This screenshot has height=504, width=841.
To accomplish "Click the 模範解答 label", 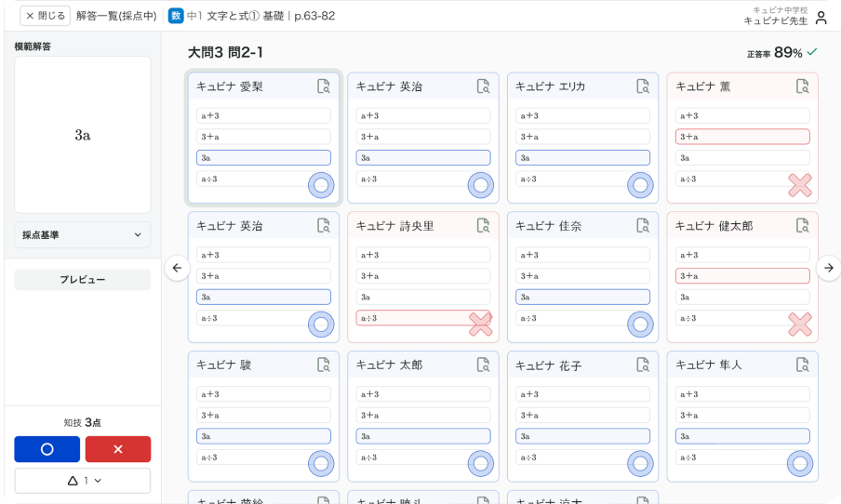I will coord(33,46).
